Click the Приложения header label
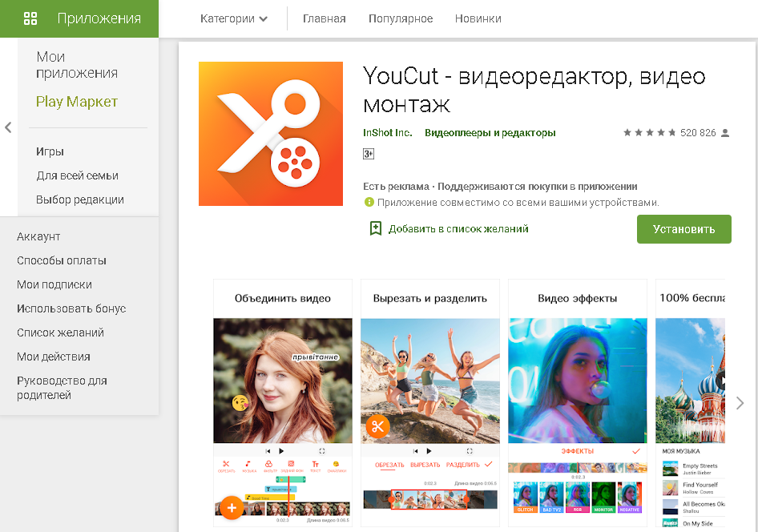This screenshot has height=532, width=758. coord(99,18)
